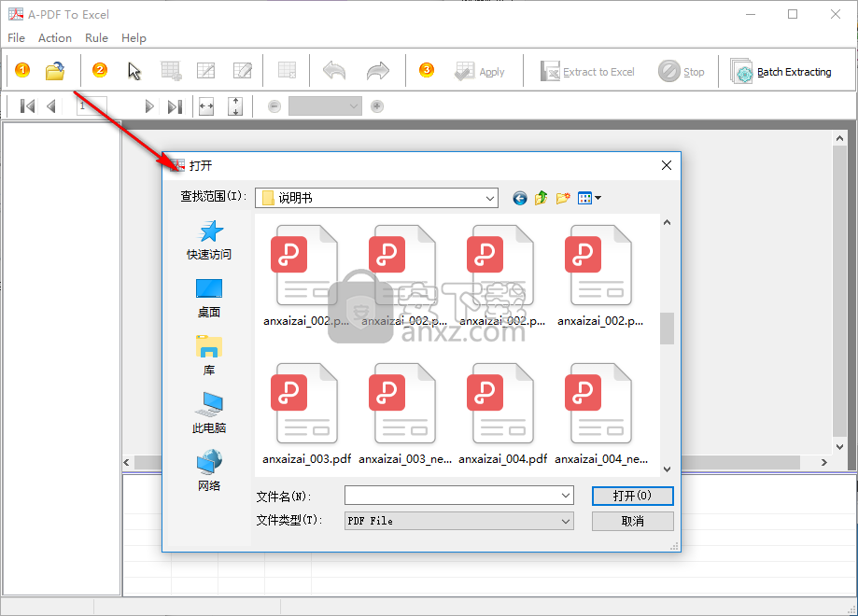
Task: Select 库 in the sidebar
Action: (x=209, y=356)
